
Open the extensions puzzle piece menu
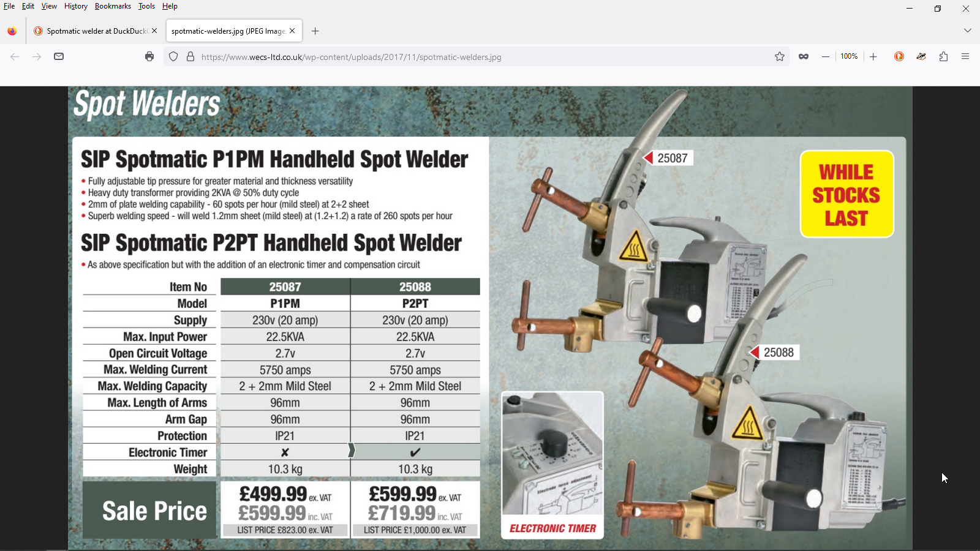click(944, 56)
